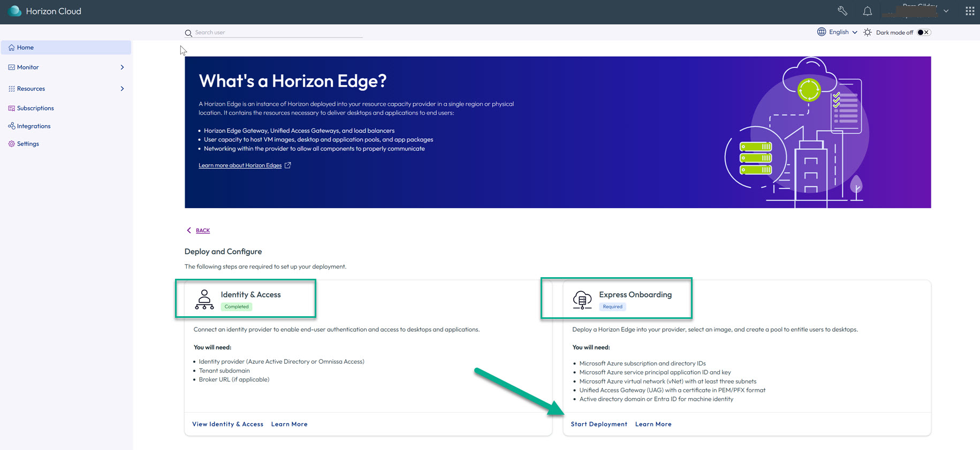Click the Integrations sidebar icon

[12, 126]
